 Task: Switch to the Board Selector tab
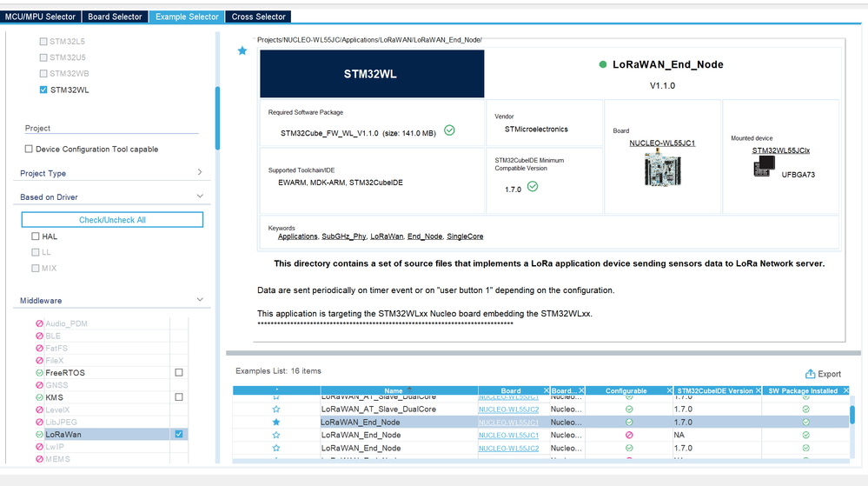coord(116,17)
